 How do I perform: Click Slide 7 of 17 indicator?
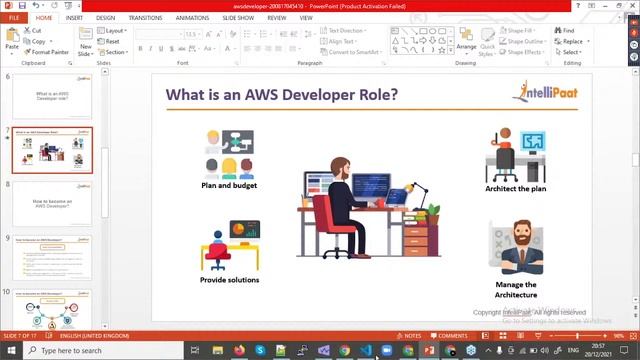point(20,336)
